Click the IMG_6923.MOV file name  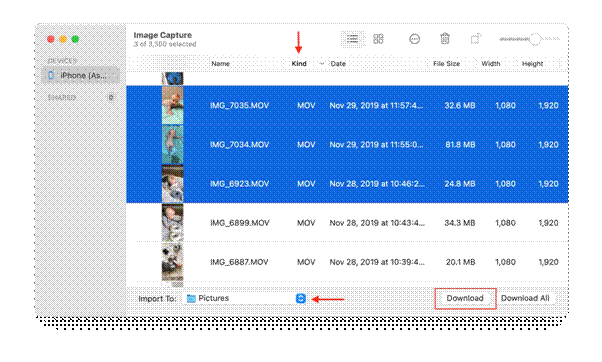(x=239, y=184)
